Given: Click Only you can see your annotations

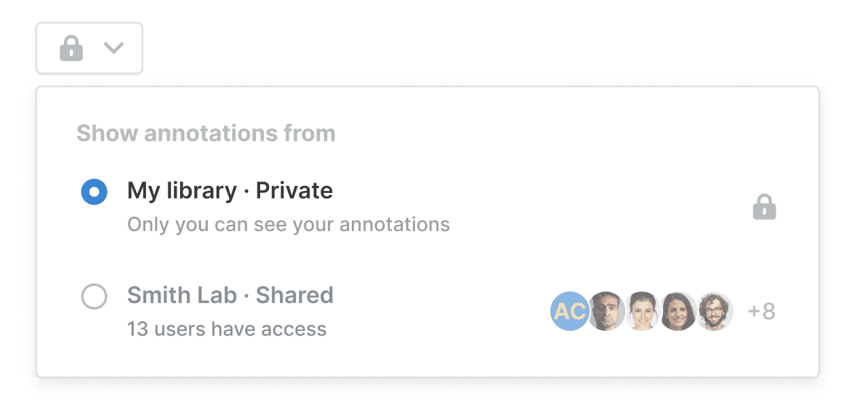Looking at the screenshot, I should 288,224.
